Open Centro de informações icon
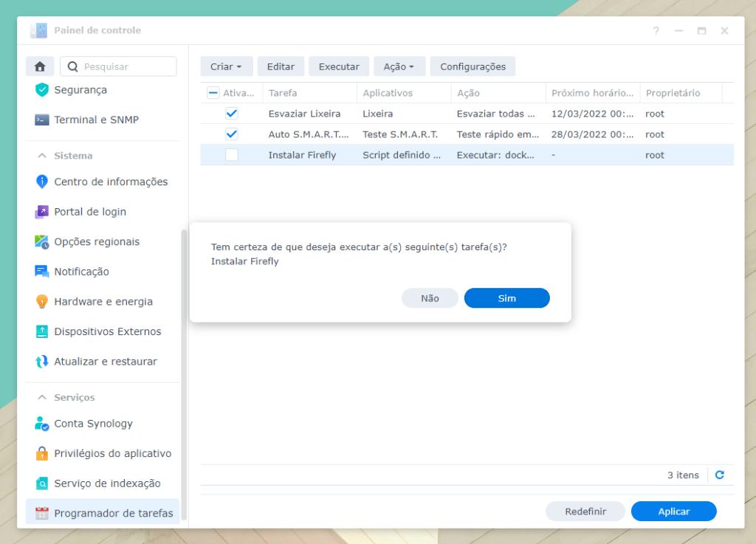 tap(42, 182)
